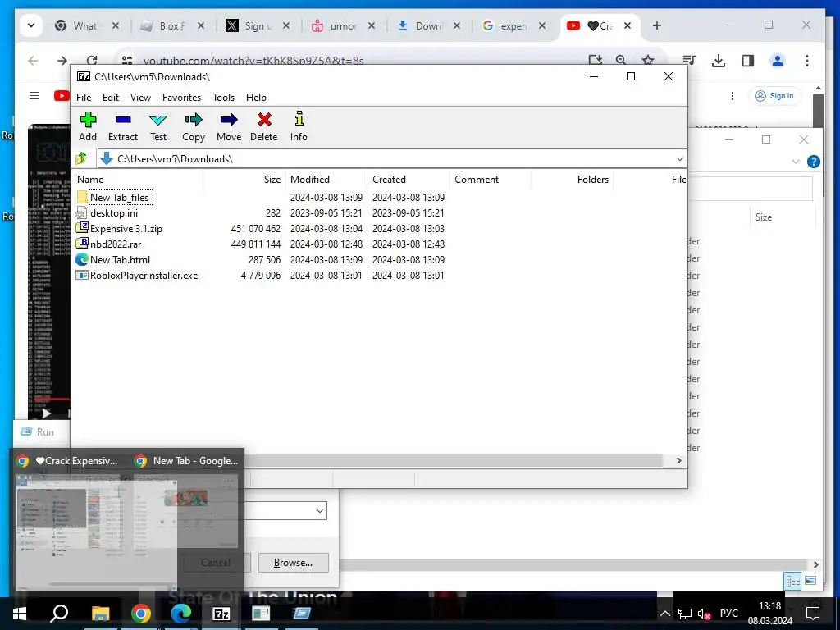Select RobloxPlayerInstaller.exe in the list
840x630 pixels.
coord(144,276)
